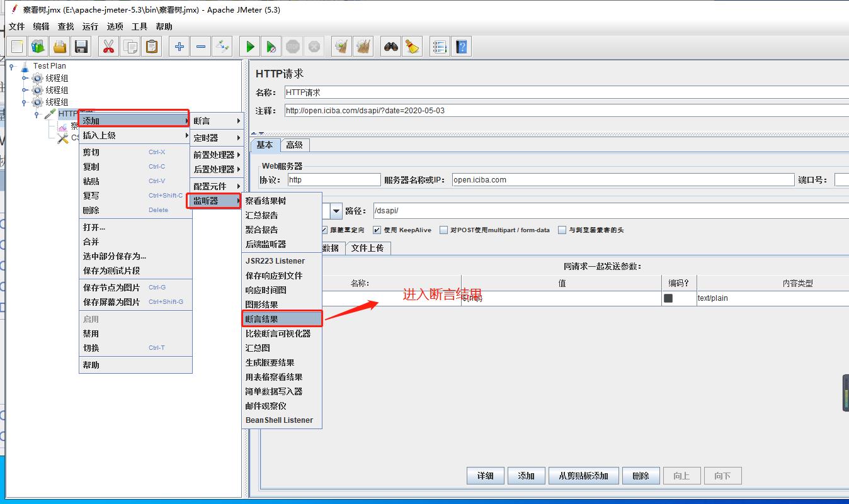Click the 名称 input field
The image size is (849, 504).
(x=566, y=92)
